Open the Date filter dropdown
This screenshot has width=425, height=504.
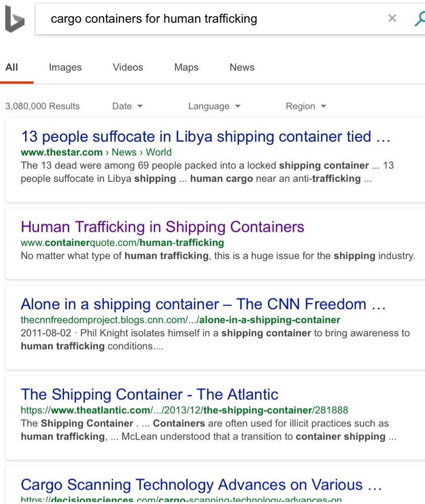click(x=127, y=106)
